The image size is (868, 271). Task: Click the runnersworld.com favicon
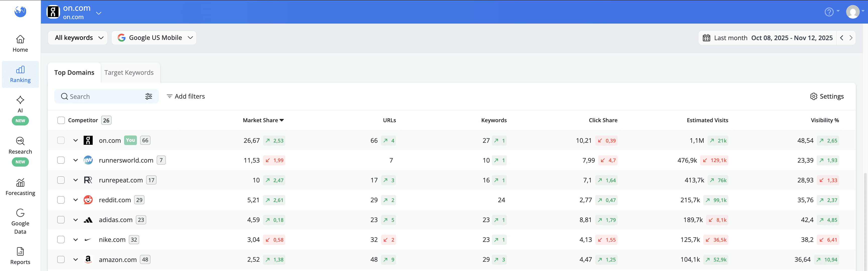click(88, 160)
